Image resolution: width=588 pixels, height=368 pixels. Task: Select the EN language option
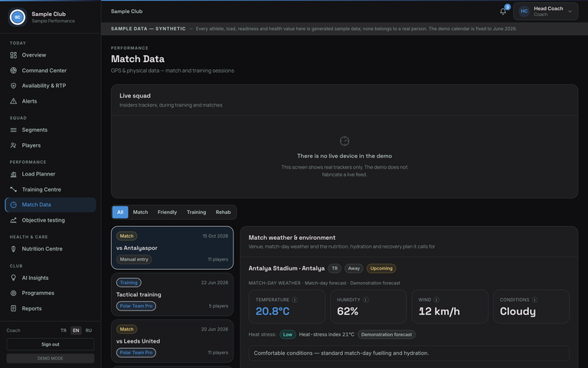pos(76,330)
